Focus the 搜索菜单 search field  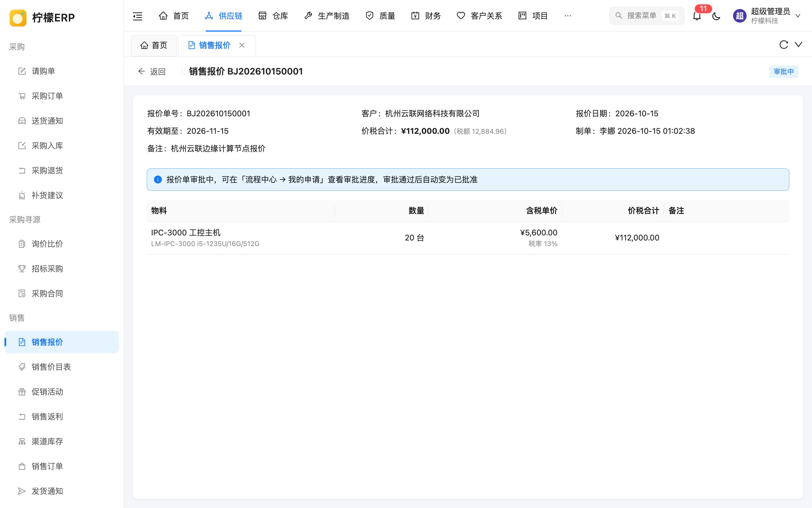tap(646, 16)
